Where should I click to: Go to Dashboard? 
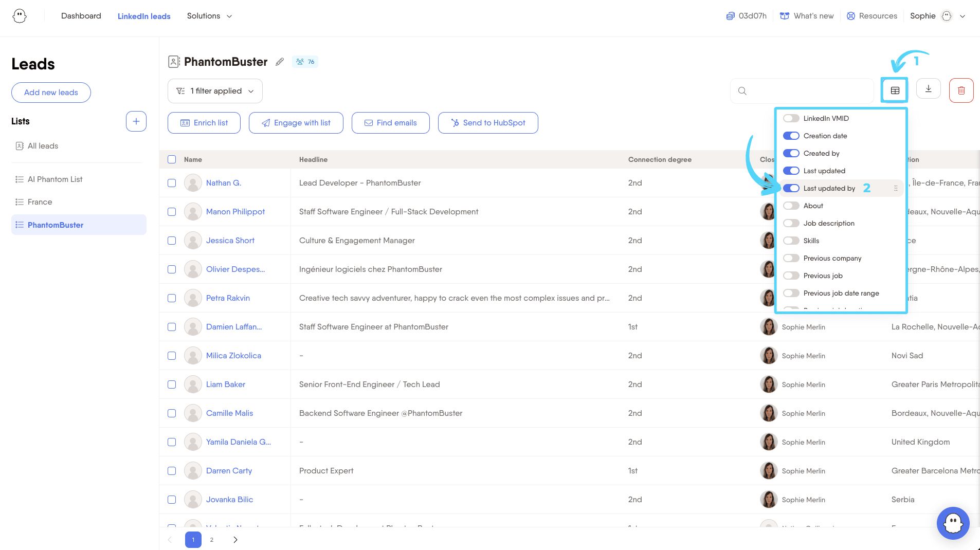click(x=81, y=16)
